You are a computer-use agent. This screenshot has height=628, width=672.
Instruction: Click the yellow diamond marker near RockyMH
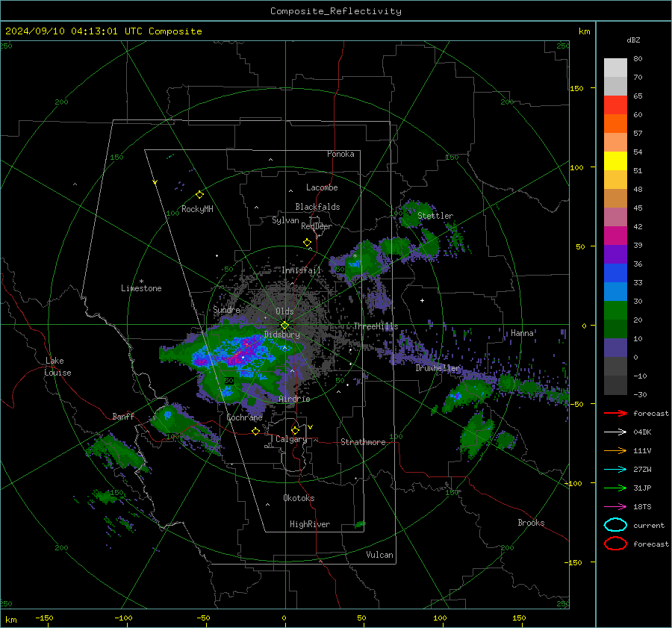[199, 195]
